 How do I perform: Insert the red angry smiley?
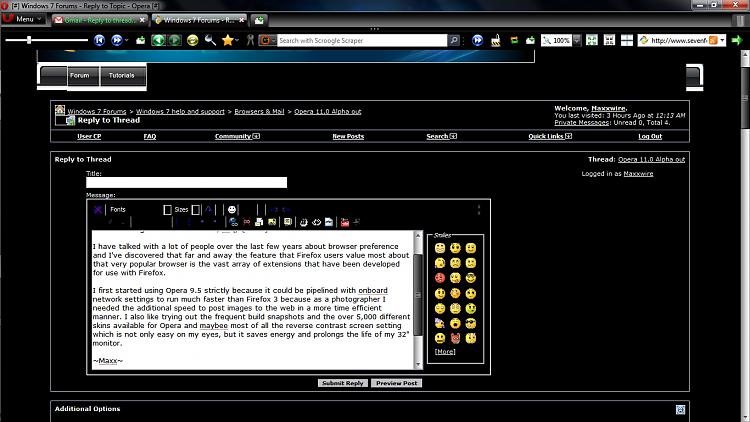pos(440,278)
